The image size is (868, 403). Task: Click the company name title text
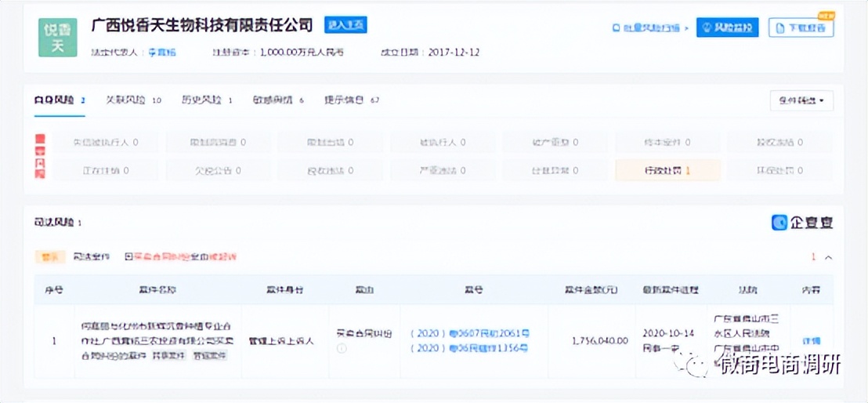[203, 25]
